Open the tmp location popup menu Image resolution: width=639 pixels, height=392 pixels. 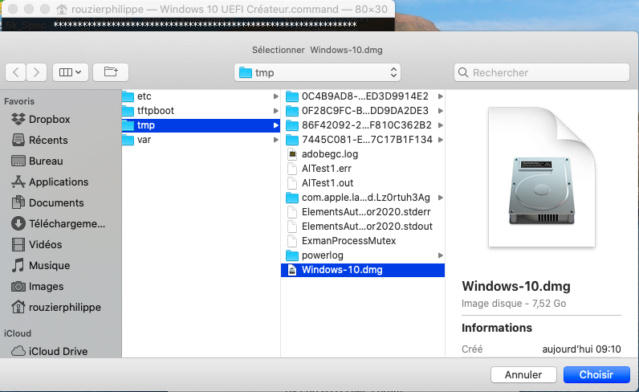317,73
